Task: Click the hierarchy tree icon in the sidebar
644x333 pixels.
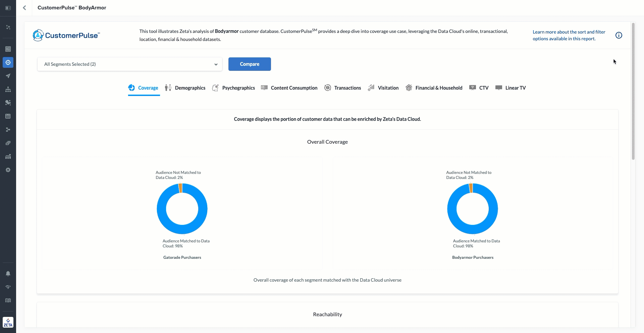Action: coord(8,89)
